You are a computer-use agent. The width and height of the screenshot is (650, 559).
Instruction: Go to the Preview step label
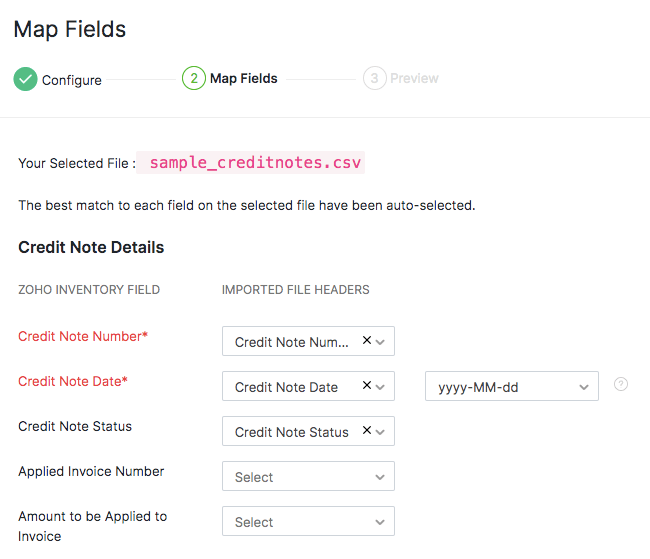point(414,78)
